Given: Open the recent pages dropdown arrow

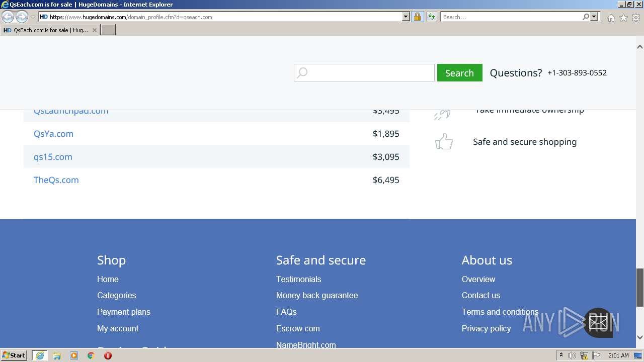Looking at the screenshot, I should [x=33, y=17].
